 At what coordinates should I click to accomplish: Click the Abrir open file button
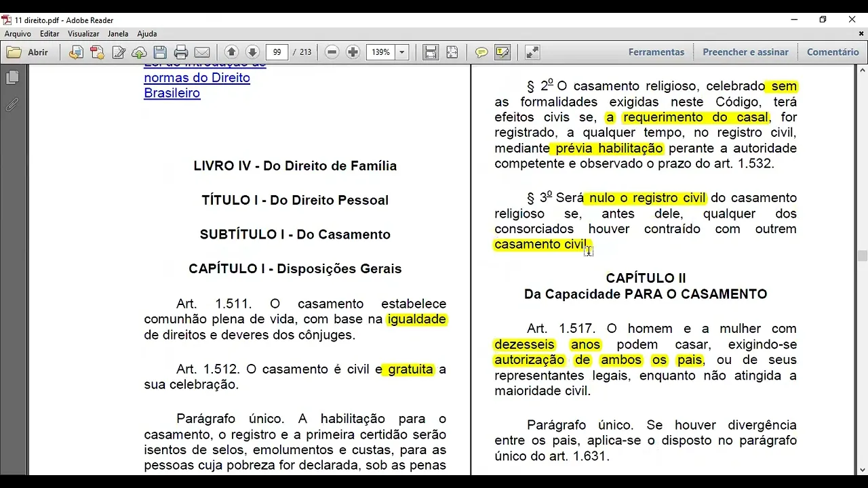click(27, 52)
